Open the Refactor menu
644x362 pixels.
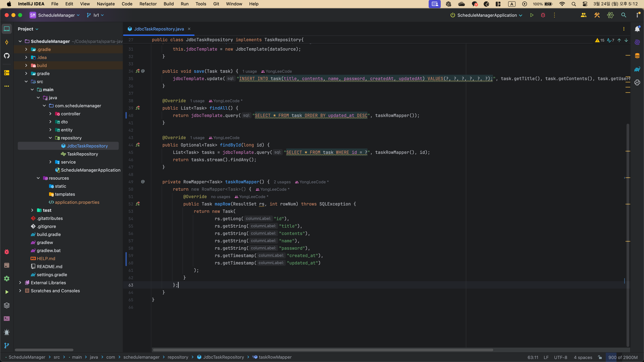pyautogui.click(x=148, y=4)
